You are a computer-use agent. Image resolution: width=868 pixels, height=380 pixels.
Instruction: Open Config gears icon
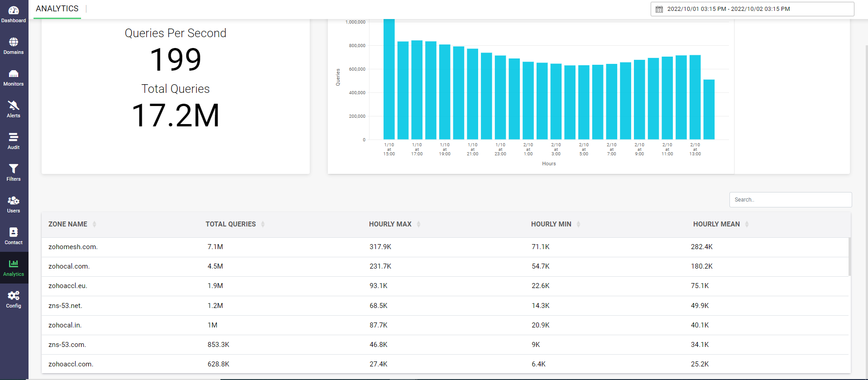pos(14,296)
